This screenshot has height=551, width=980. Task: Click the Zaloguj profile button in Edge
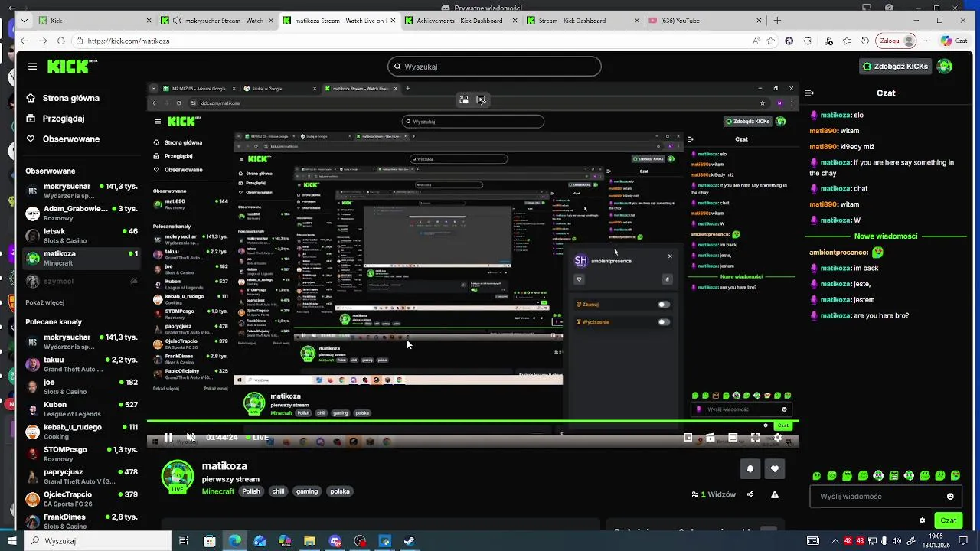(897, 41)
